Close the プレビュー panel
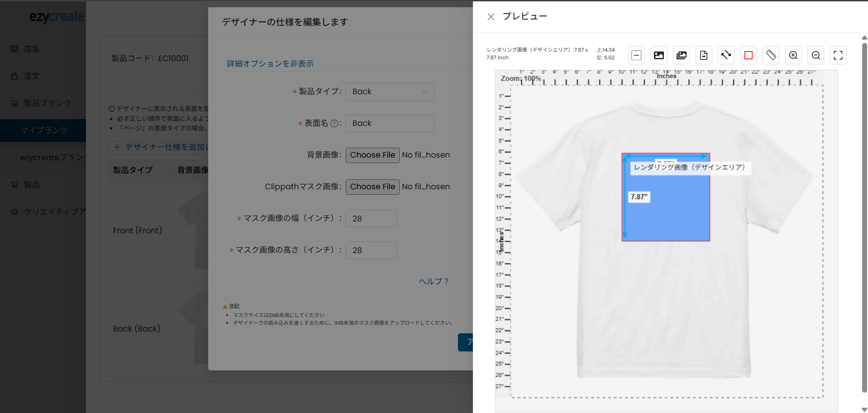This screenshot has height=413, width=868. click(x=491, y=17)
